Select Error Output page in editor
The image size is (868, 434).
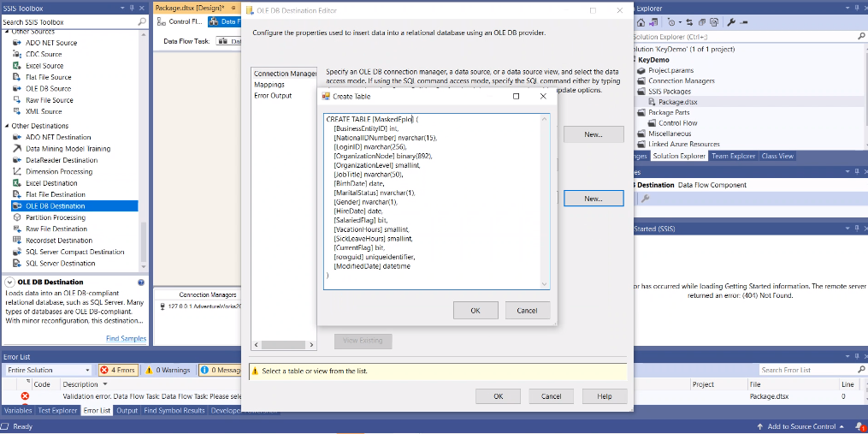pos(273,95)
